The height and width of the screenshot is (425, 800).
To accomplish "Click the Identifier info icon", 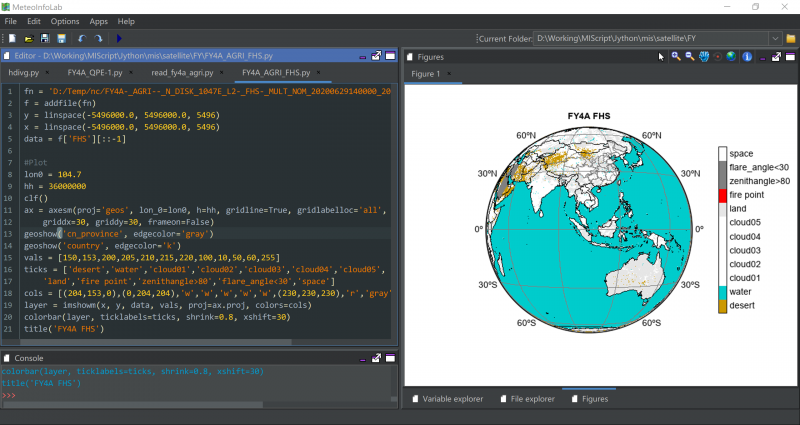I will click(x=746, y=56).
